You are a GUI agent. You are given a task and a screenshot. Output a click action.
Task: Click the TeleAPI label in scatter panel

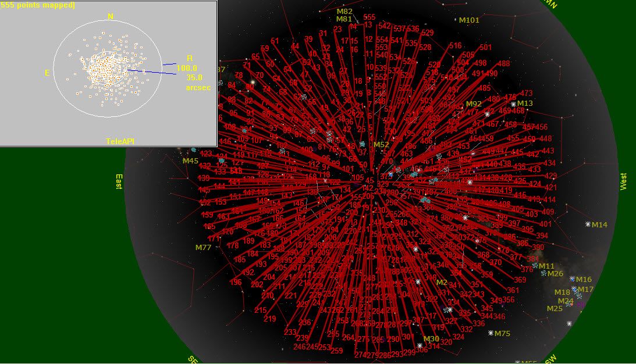coord(120,141)
